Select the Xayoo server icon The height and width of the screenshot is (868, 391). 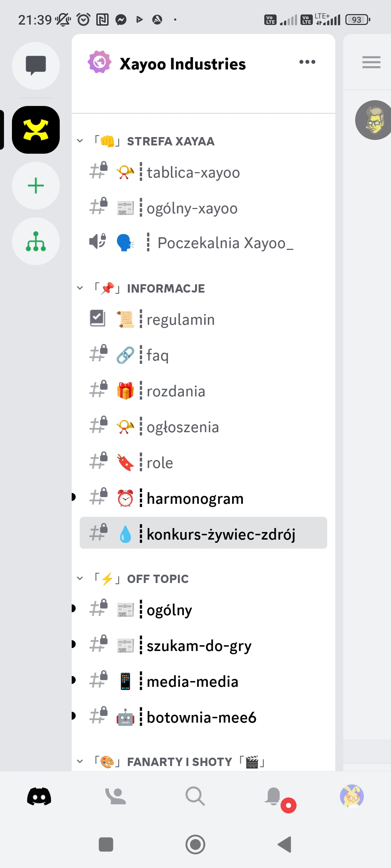point(36,130)
